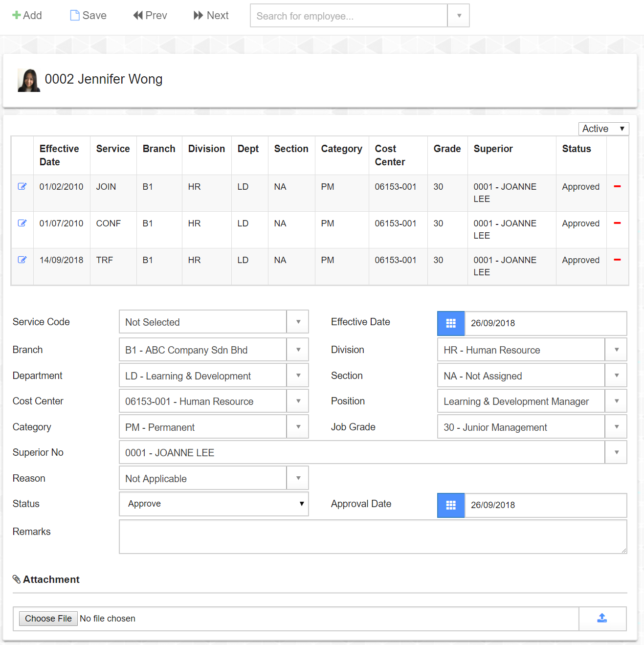
Task: Expand the Superior No dropdown
Action: 616,452
